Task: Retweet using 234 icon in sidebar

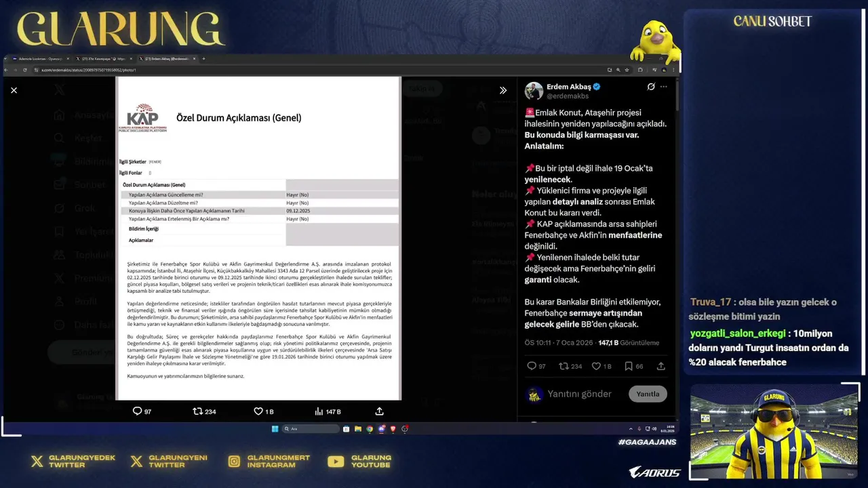Action: (564, 366)
